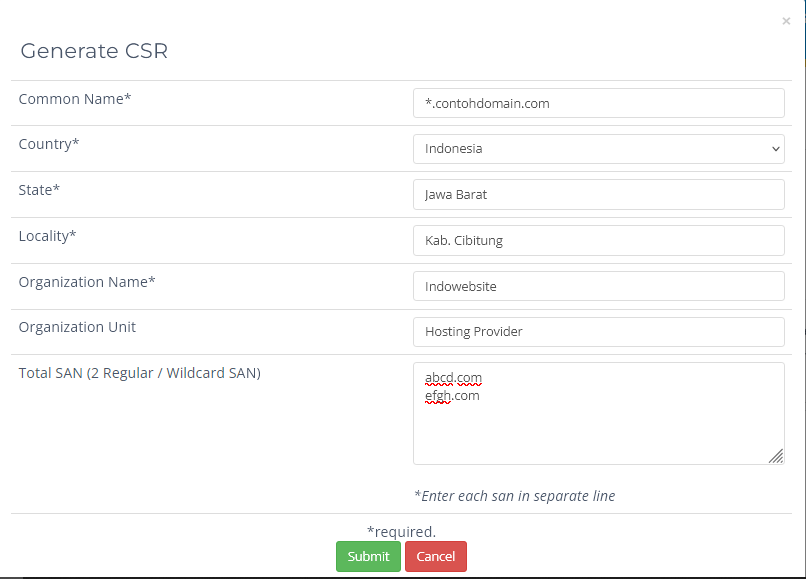Click the Locality field with Kab. Cibitung
Viewport: 806px width, 579px height.
pyautogui.click(x=598, y=240)
